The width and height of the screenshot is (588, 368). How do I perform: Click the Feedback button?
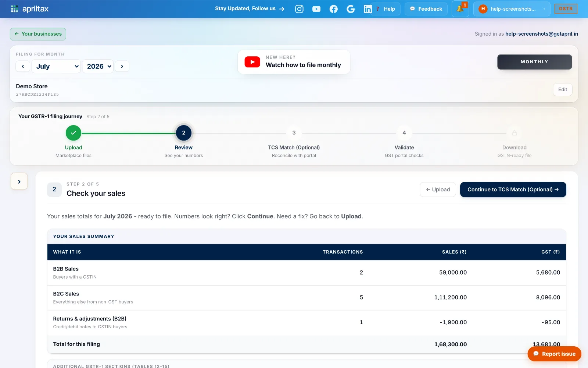[x=426, y=9]
